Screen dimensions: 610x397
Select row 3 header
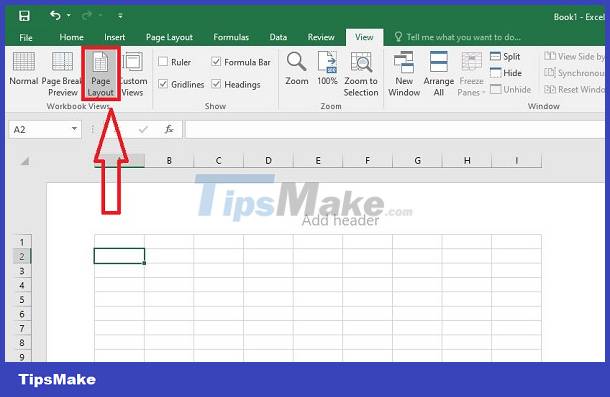pos(22,271)
